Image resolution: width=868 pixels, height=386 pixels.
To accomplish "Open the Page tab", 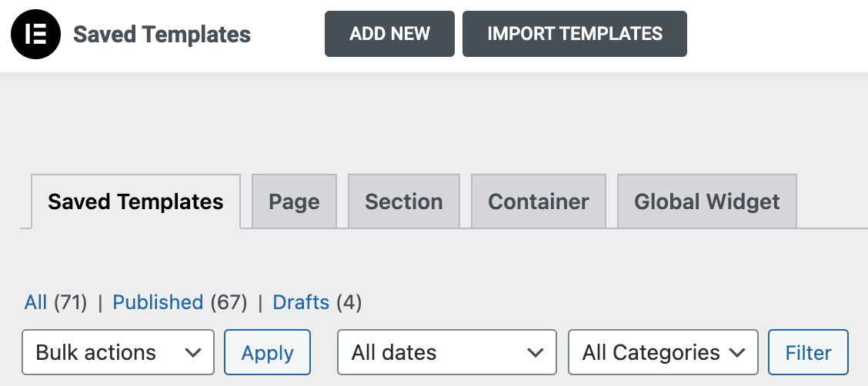I will [294, 201].
